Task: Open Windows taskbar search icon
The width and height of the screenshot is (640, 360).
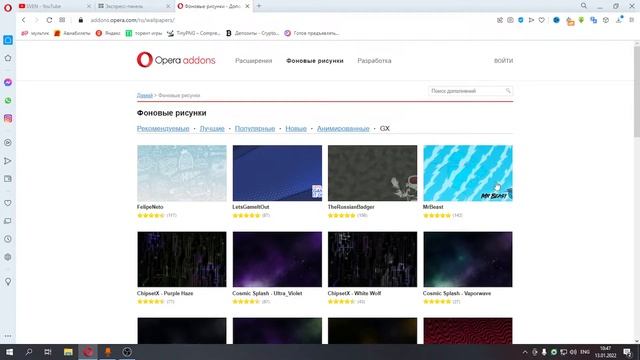Action: (29, 352)
